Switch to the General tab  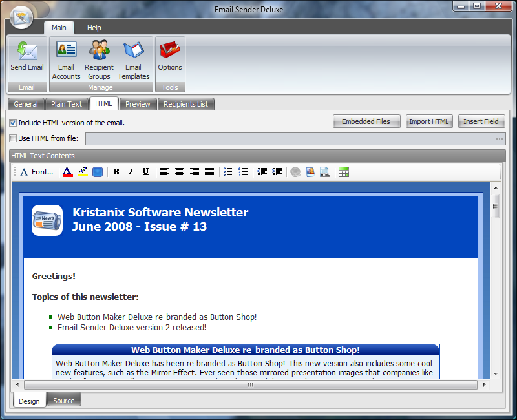pos(26,104)
